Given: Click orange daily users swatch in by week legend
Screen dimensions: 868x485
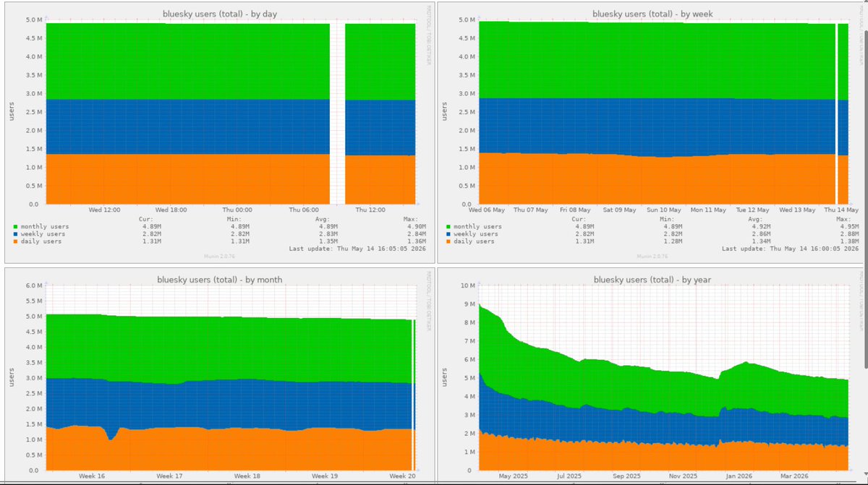Looking at the screenshot, I should [448, 241].
